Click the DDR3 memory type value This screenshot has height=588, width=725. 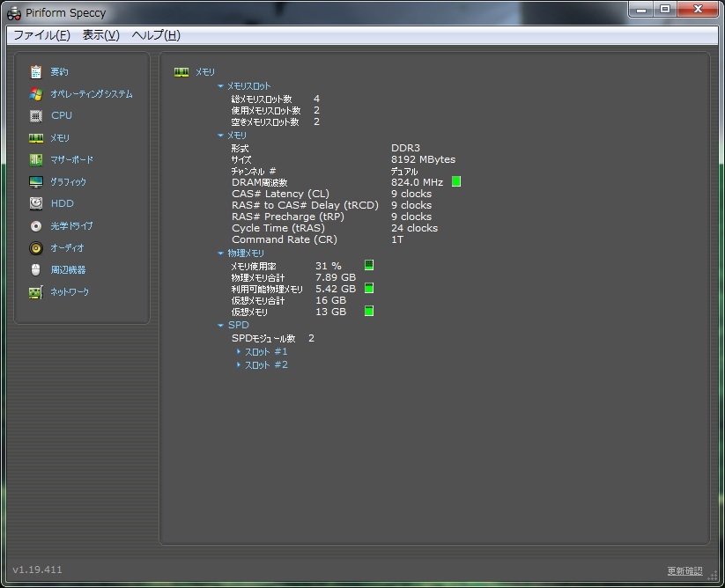405,148
